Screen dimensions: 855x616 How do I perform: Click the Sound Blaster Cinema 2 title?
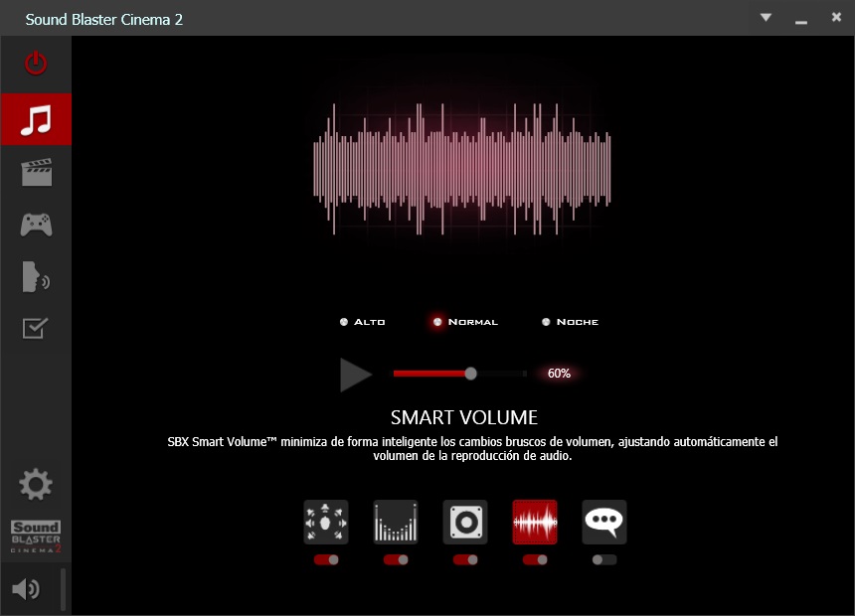tap(103, 20)
